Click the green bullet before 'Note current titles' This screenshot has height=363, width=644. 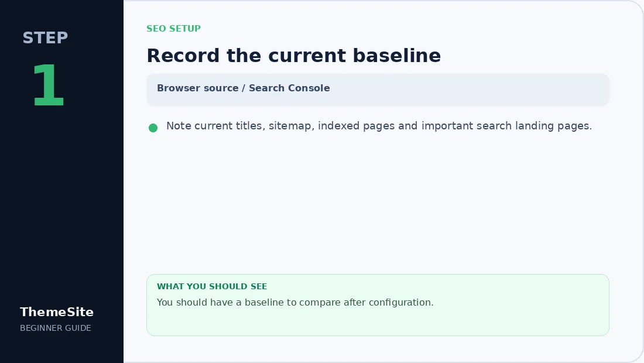(x=153, y=128)
